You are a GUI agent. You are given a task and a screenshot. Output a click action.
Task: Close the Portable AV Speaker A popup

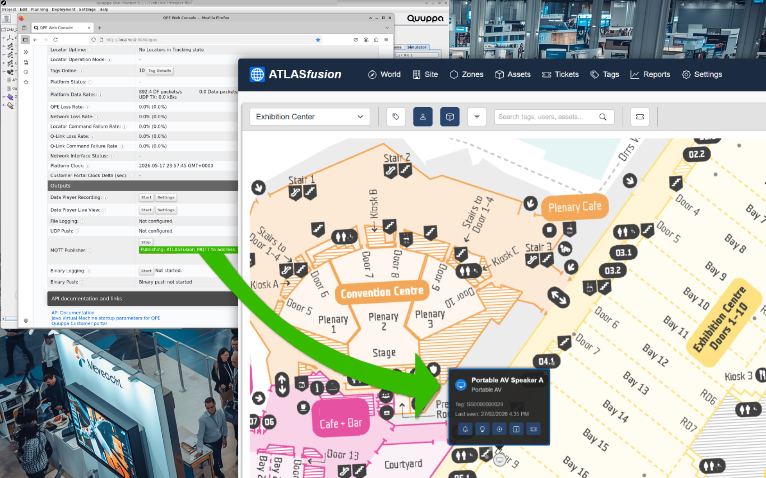tap(546, 373)
